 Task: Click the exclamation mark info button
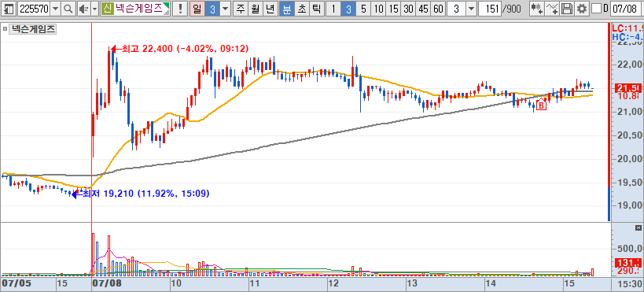(x=180, y=8)
